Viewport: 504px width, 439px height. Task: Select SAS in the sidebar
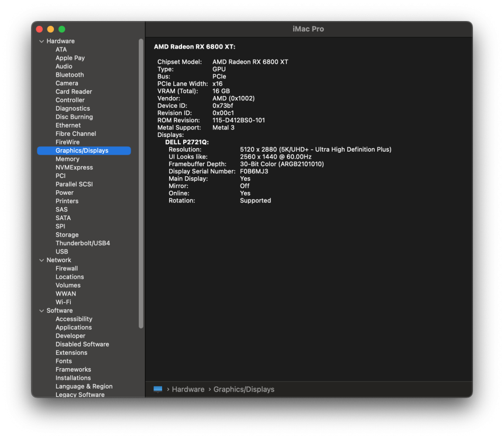pyautogui.click(x=61, y=210)
